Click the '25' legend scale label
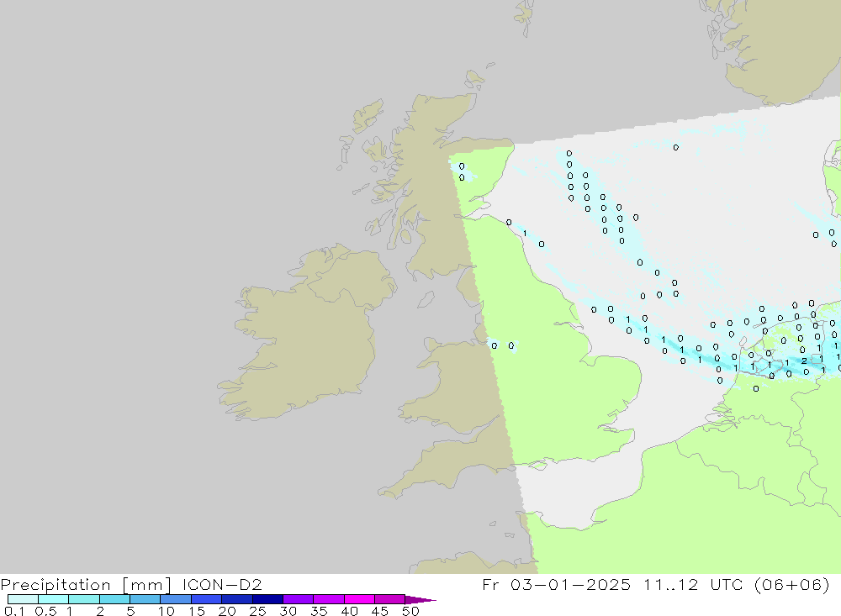Screen dimensions: 841x616 (257, 611)
